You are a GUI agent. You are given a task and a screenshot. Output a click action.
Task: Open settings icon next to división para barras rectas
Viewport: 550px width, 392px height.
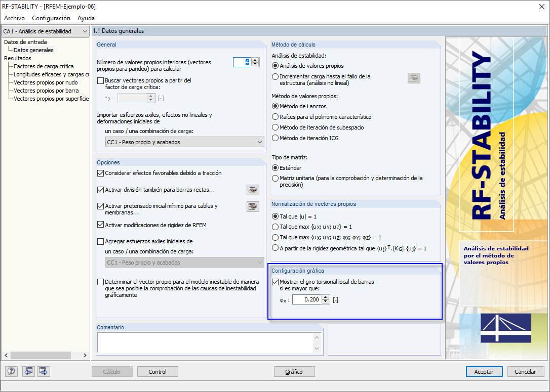(253, 190)
